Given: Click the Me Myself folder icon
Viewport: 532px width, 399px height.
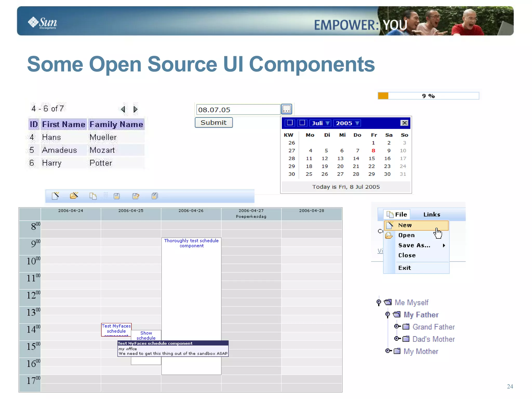Looking at the screenshot, I should coord(388,302).
